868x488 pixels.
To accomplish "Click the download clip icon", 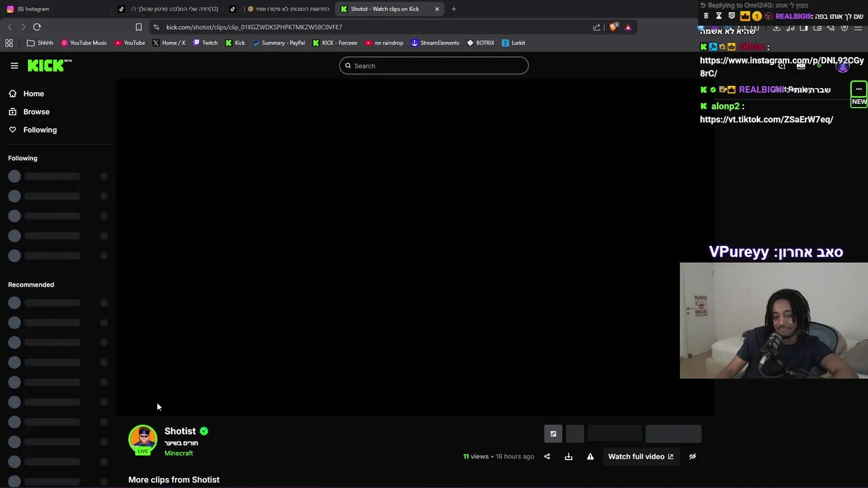I will click(x=569, y=457).
